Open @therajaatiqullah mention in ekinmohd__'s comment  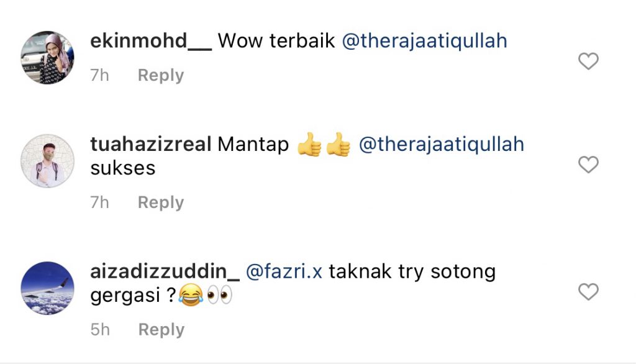pyautogui.click(x=425, y=42)
